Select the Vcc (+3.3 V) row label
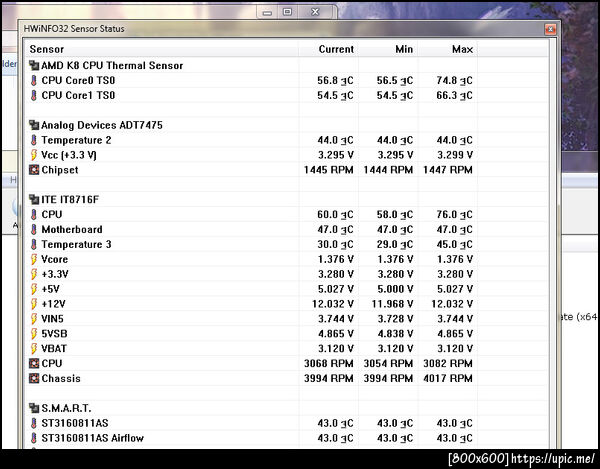 (x=69, y=155)
